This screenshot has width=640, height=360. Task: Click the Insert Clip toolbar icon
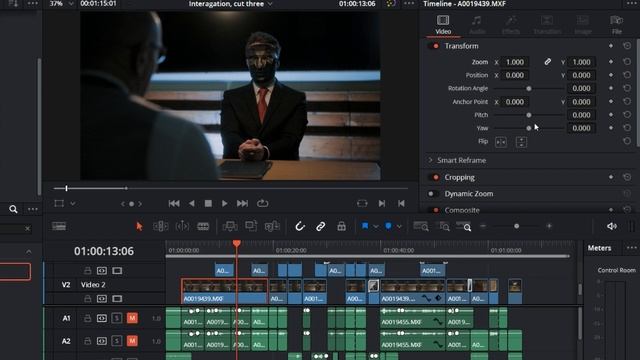click(230, 226)
